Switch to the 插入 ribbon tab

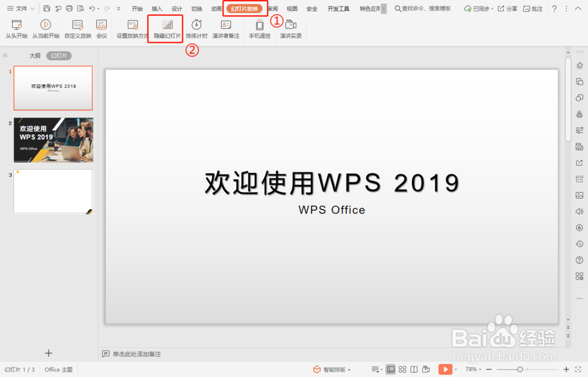(156, 9)
